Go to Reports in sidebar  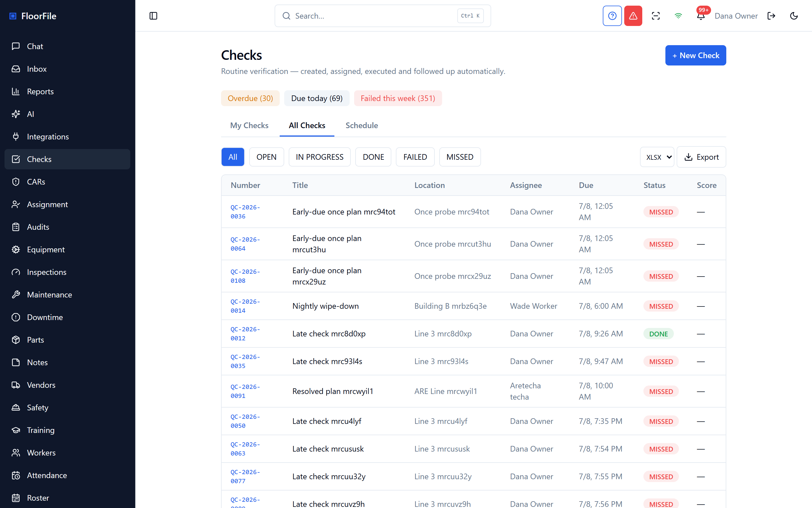(x=67, y=91)
